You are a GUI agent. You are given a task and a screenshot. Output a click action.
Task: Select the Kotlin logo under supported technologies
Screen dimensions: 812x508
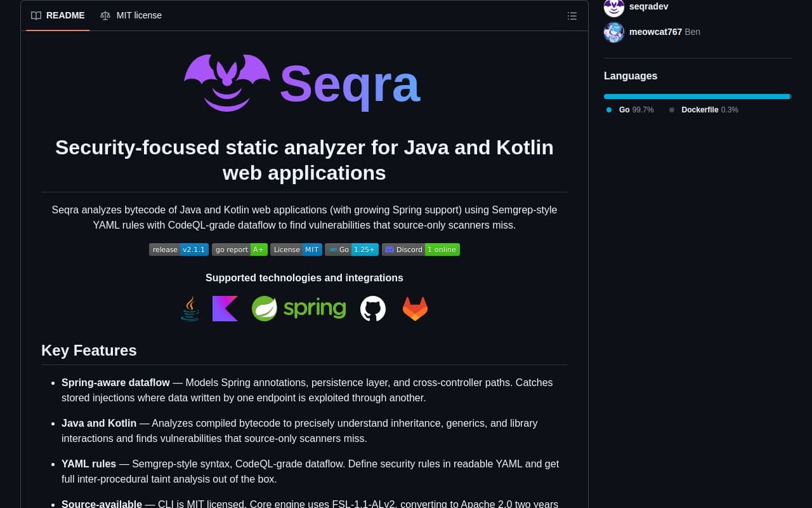click(225, 309)
